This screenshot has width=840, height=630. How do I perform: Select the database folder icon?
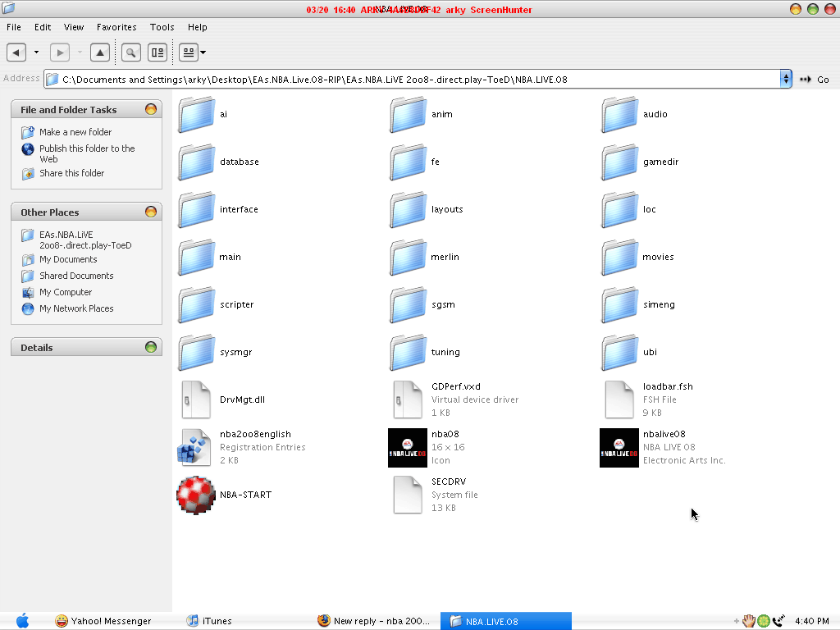click(x=197, y=162)
